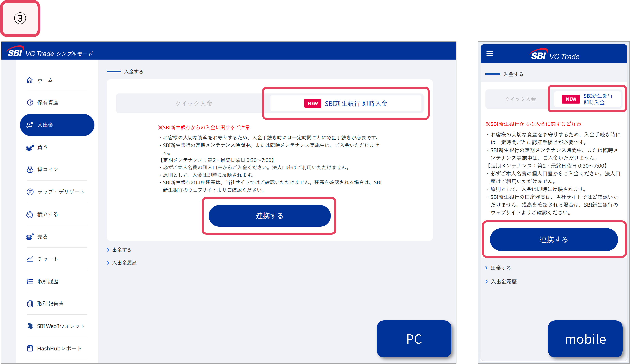This screenshot has height=364, width=630.
Task: Click the 入出金 icon in the highlighted sidebar item
Action: (30, 125)
